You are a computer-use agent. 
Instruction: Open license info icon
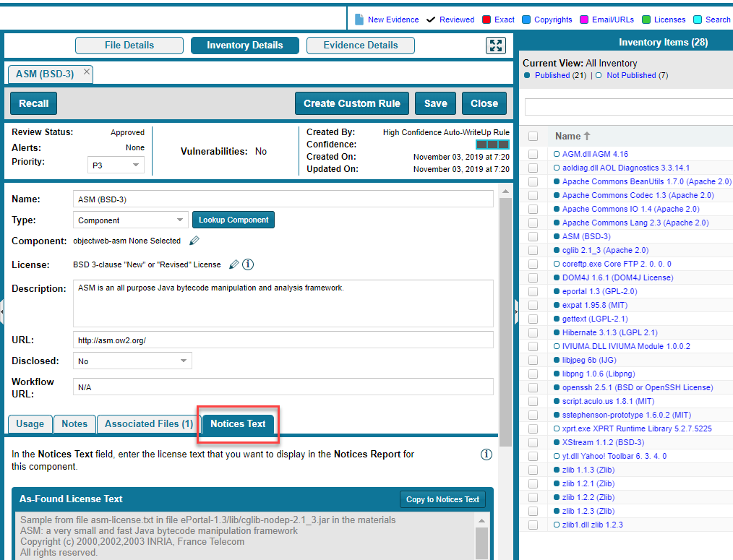248,264
